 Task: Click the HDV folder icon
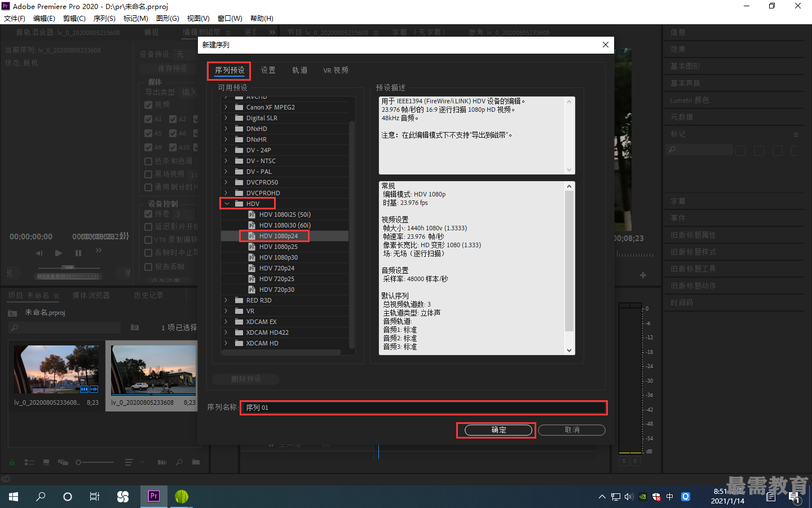click(x=239, y=204)
